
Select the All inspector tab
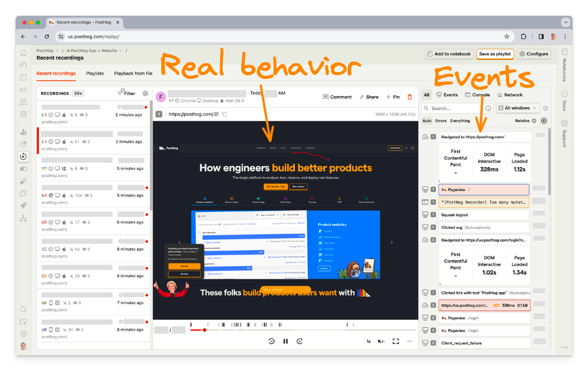pyautogui.click(x=426, y=95)
